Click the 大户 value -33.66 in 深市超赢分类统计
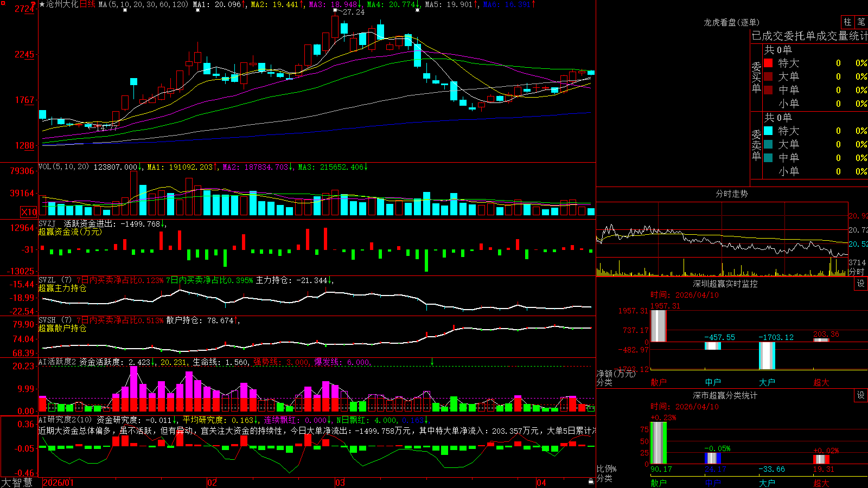 pyautogui.click(x=771, y=469)
